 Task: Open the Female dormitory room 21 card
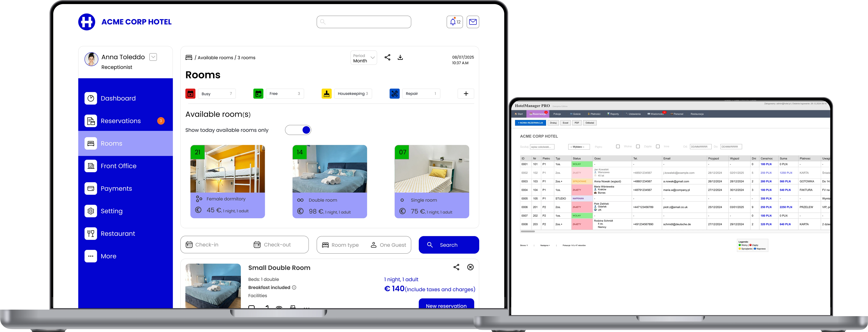point(227,181)
